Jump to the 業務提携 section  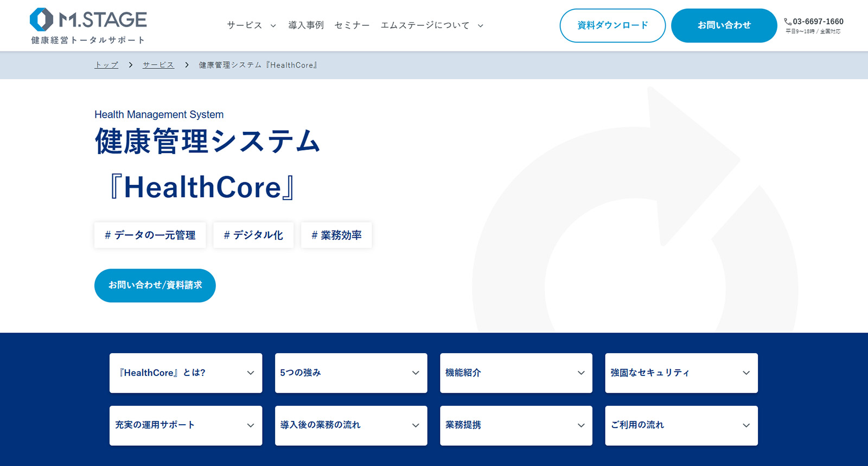(516, 426)
